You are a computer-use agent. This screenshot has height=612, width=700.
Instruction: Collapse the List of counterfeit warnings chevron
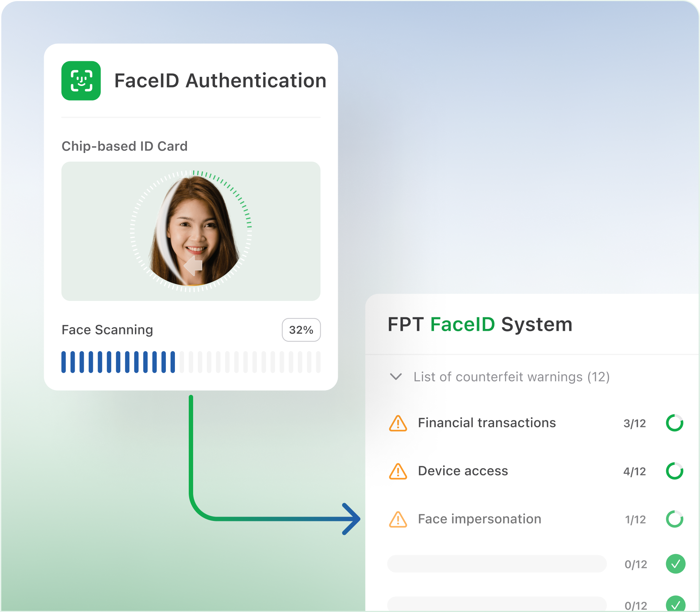tap(396, 376)
